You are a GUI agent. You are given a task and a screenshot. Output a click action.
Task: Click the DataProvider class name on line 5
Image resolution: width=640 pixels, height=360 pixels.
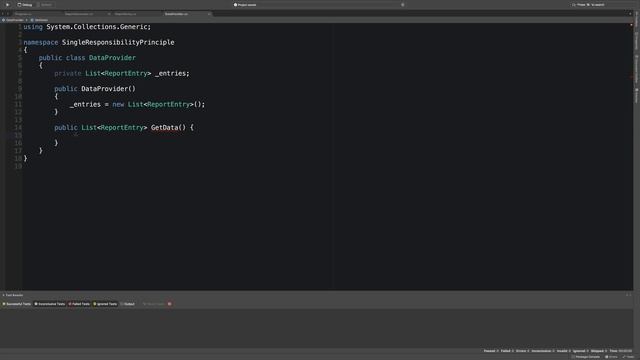tap(112, 58)
